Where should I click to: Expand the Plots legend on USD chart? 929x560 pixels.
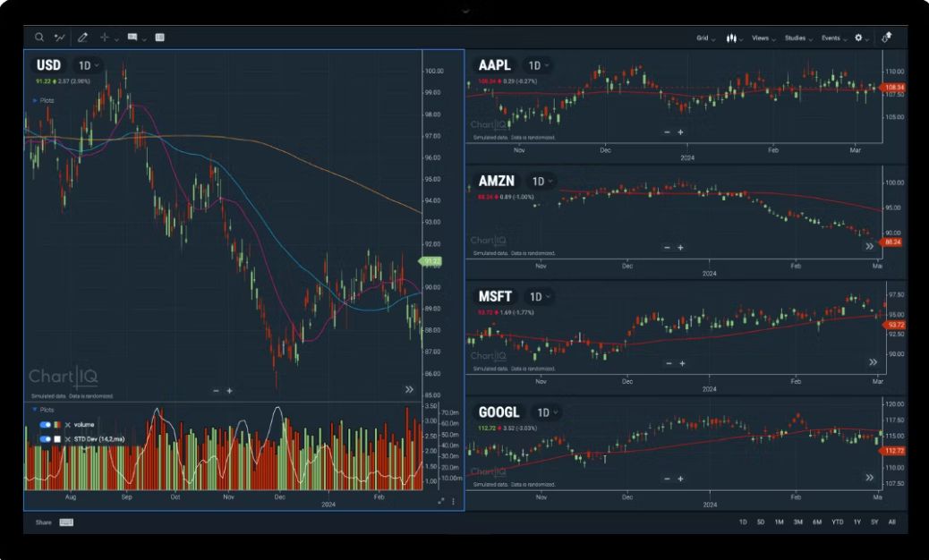(43, 100)
